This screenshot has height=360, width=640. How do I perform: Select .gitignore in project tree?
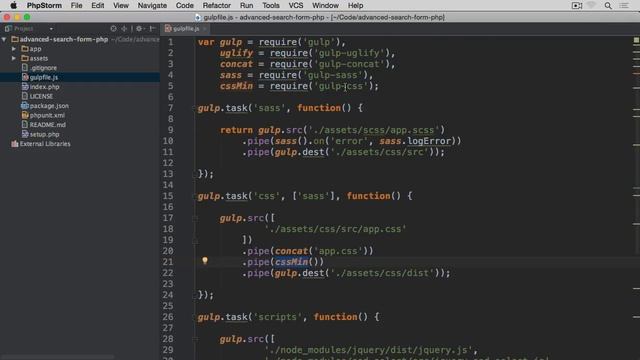tap(43, 68)
